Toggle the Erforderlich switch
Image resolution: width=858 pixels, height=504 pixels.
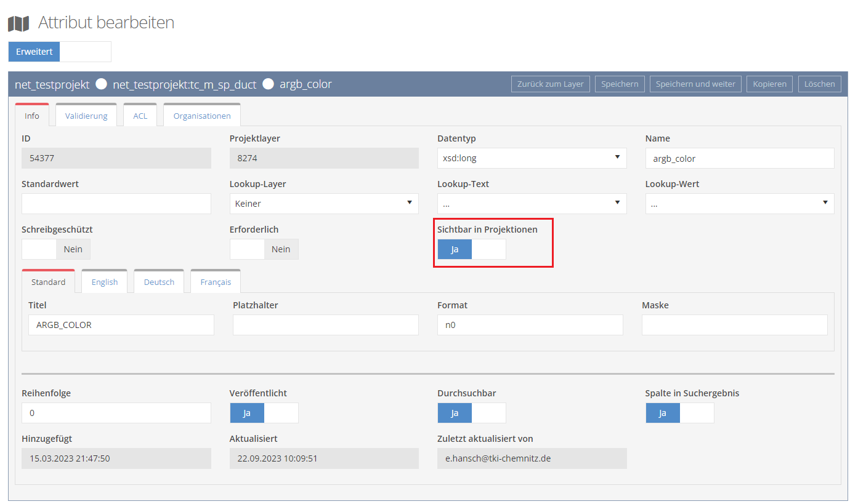coord(264,249)
